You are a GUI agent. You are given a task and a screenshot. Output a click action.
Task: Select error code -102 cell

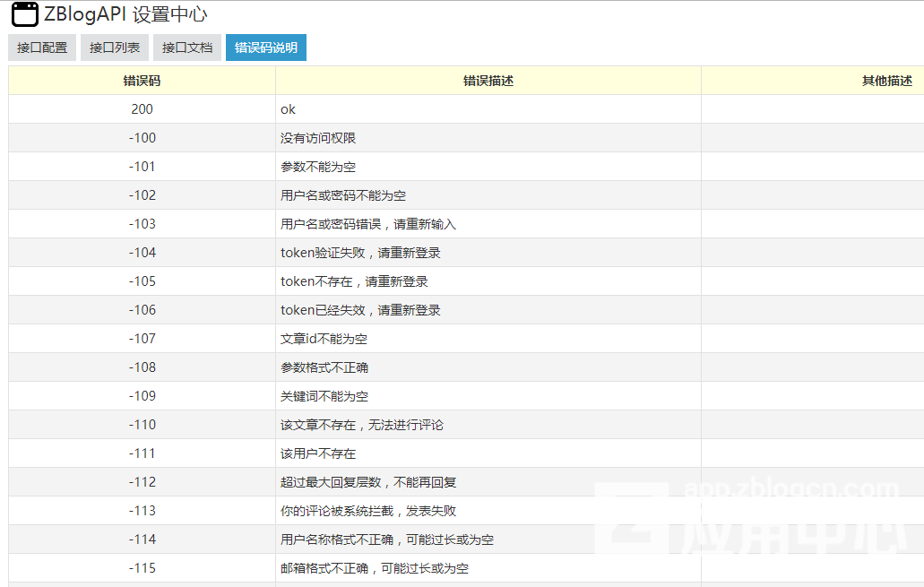click(x=142, y=195)
